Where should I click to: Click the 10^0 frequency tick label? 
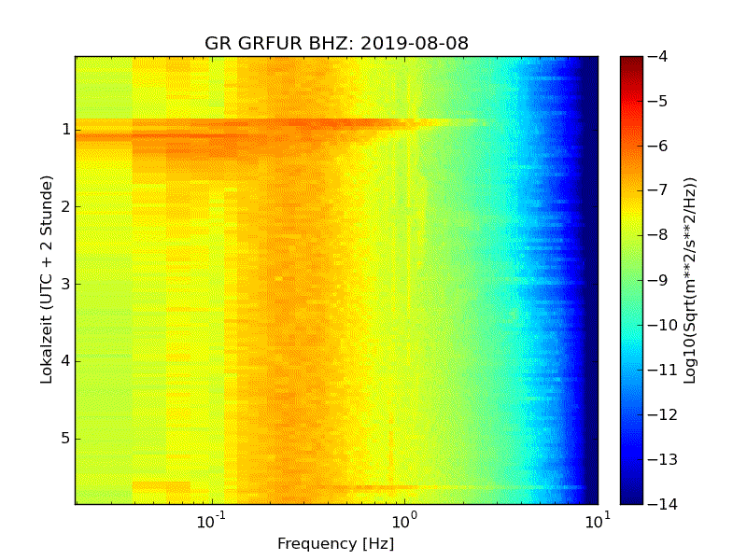[404, 521]
